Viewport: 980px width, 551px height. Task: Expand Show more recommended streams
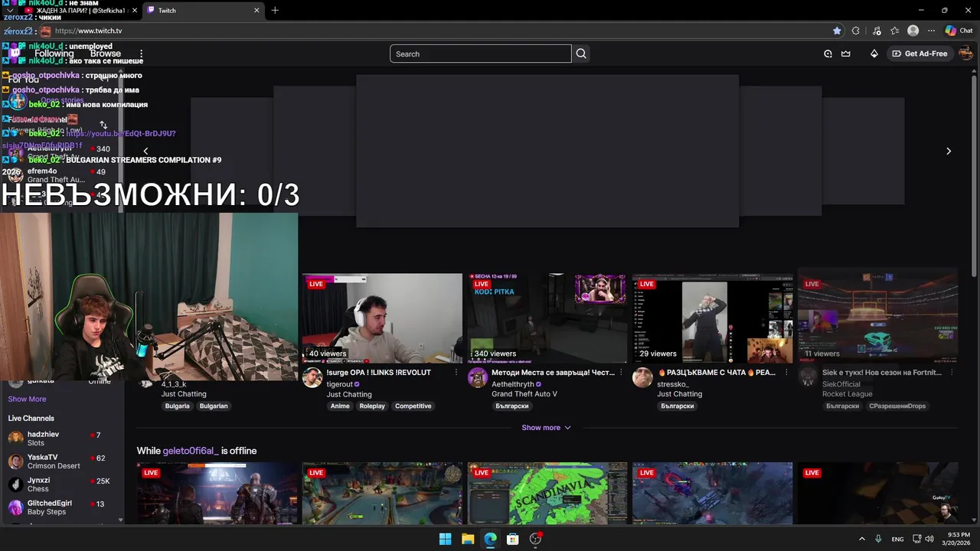546,428
